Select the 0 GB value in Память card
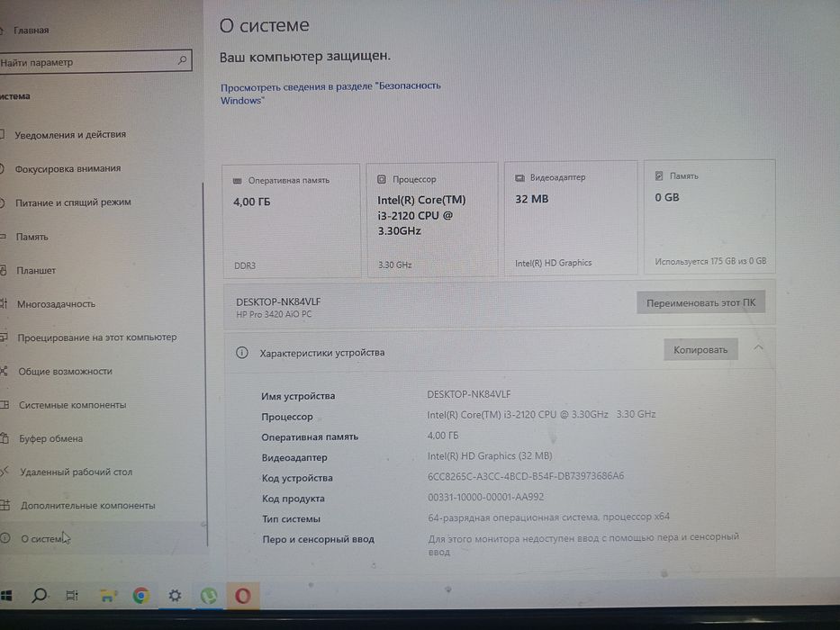 point(667,198)
